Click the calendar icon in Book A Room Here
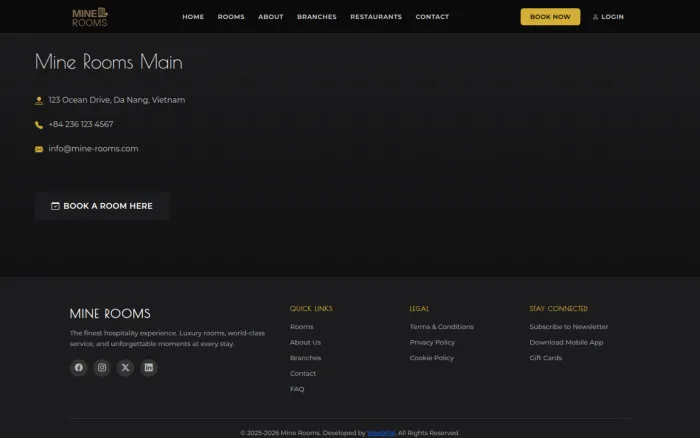Screen dimensions: 700x438 click(55, 206)
